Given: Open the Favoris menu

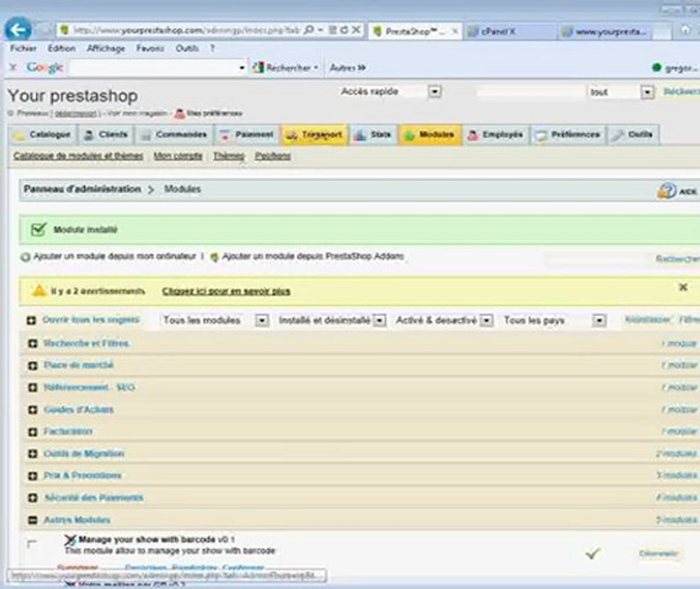Looking at the screenshot, I should [x=151, y=48].
